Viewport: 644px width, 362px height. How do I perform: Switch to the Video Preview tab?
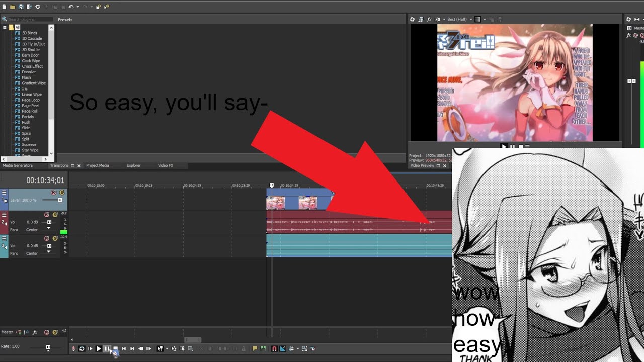(x=422, y=165)
